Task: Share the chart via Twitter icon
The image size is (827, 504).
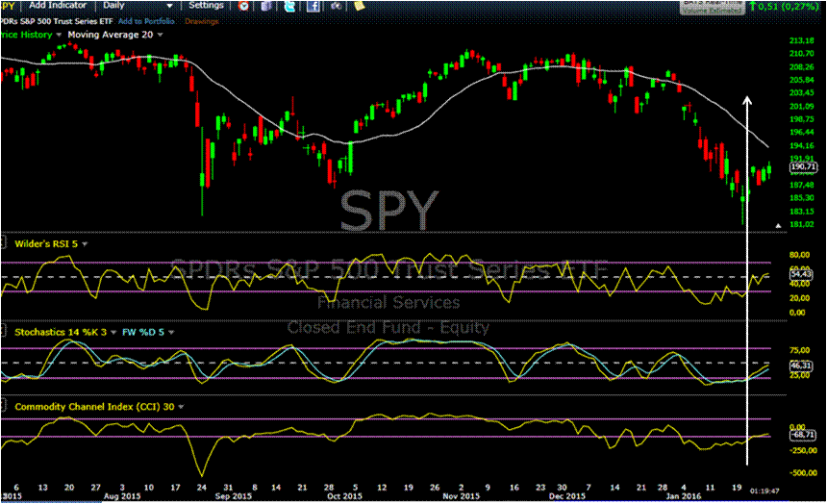Action: coord(289,6)
